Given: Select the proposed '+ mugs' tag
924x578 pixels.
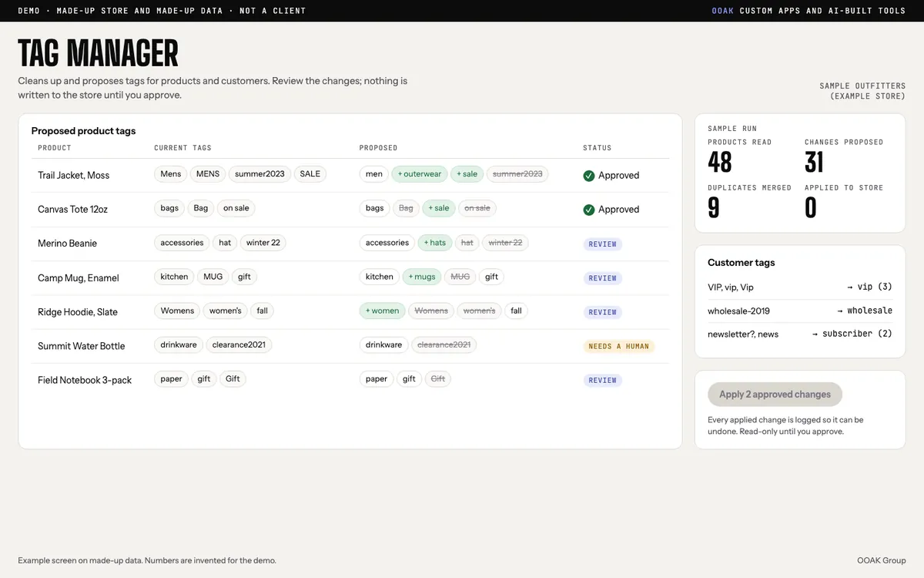Looking at the screenshot, I should (422, 277).
